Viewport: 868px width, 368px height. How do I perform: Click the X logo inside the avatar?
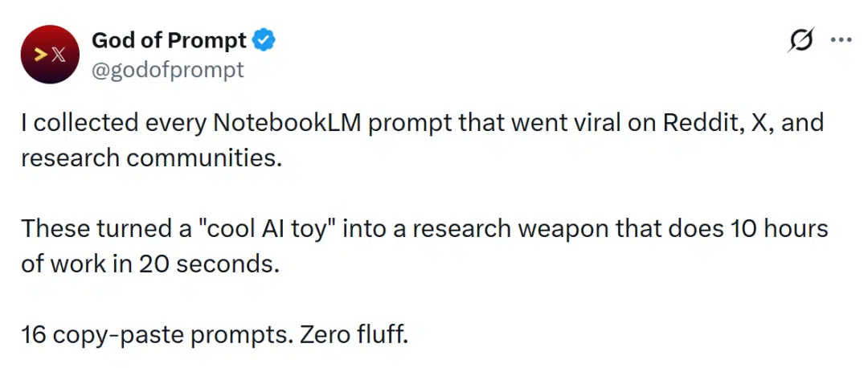[x=58, y=55]
